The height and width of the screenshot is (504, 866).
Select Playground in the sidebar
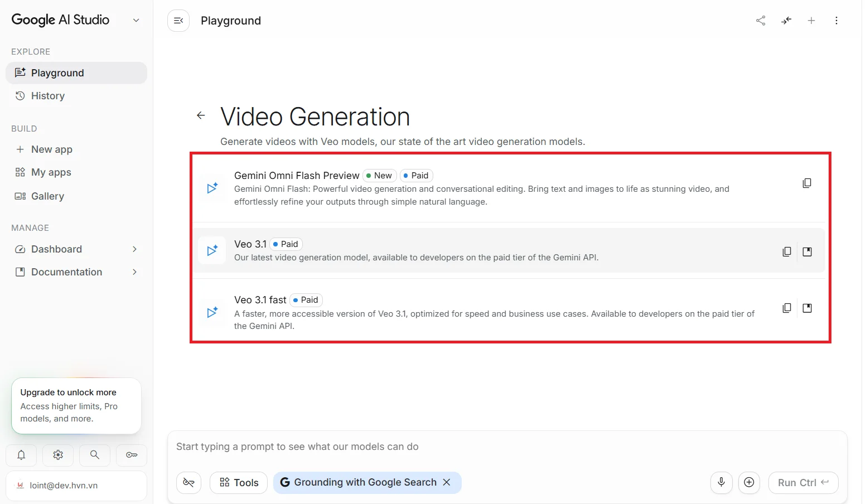pyautogui.click(x=76, y=73)
